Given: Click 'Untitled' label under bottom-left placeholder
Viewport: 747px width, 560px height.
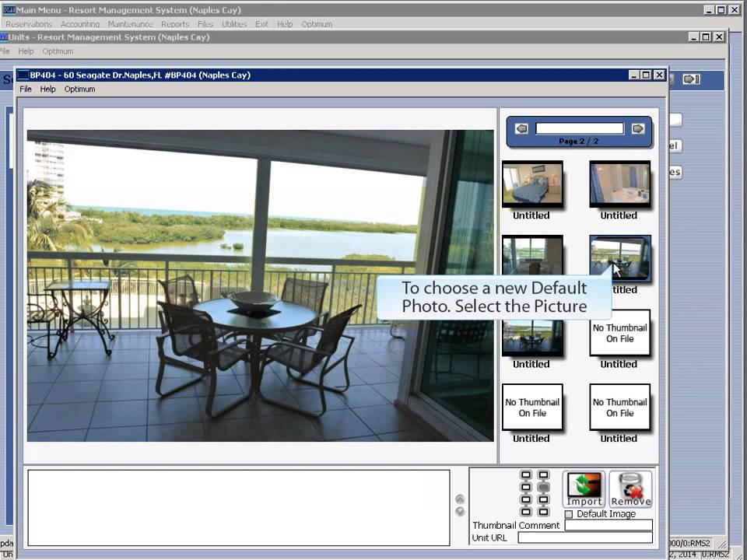Looking at the screenshot, I should (x=531, y=438).
